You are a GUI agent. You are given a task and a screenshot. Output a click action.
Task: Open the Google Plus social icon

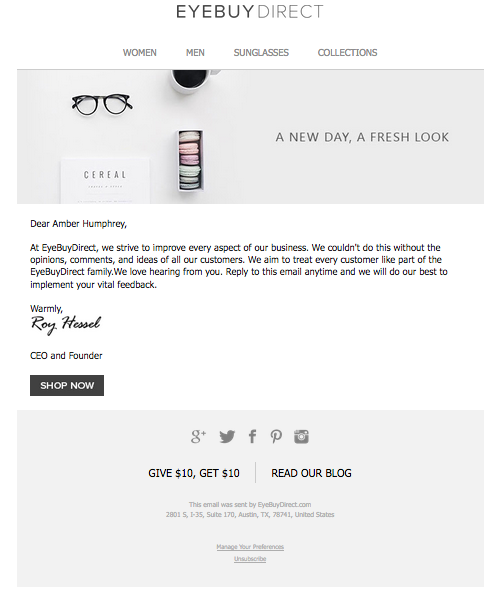tap(198, 436)
